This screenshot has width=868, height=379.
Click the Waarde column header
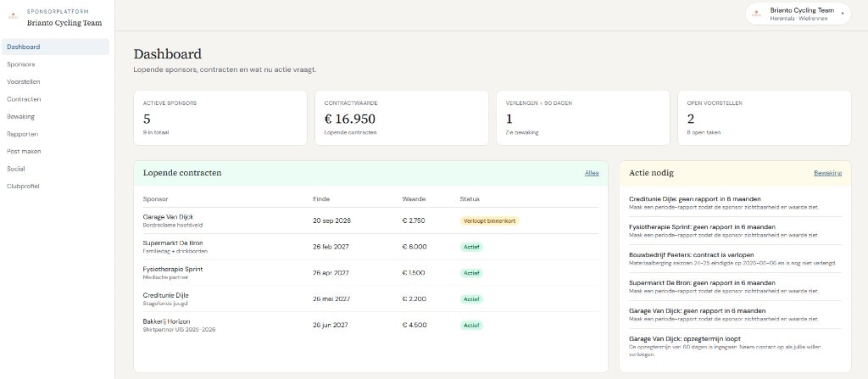click(414, 199)
